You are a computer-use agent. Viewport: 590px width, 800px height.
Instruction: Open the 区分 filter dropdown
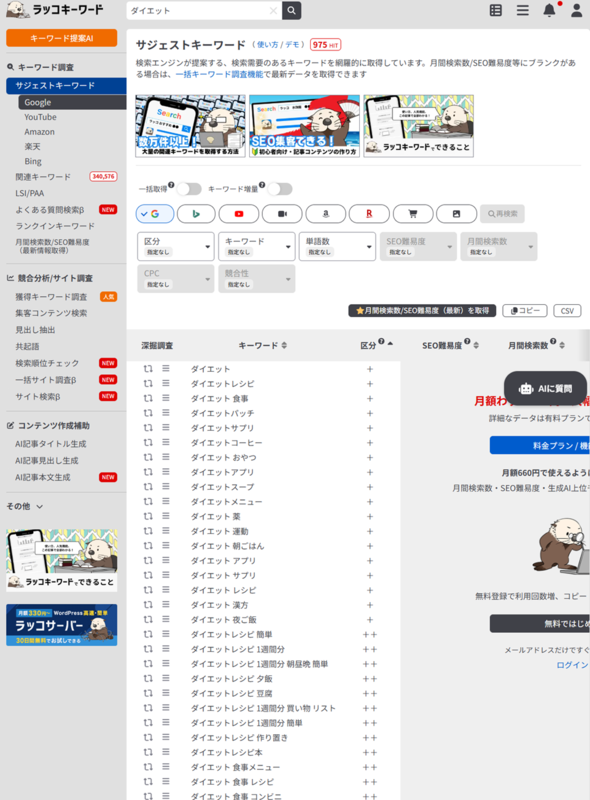(x=176, y=246)
